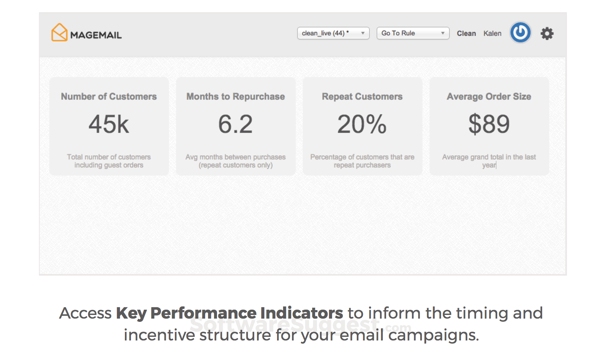
Task: Click the MAGEMAIL brand text
Action: tap(96, 34)
